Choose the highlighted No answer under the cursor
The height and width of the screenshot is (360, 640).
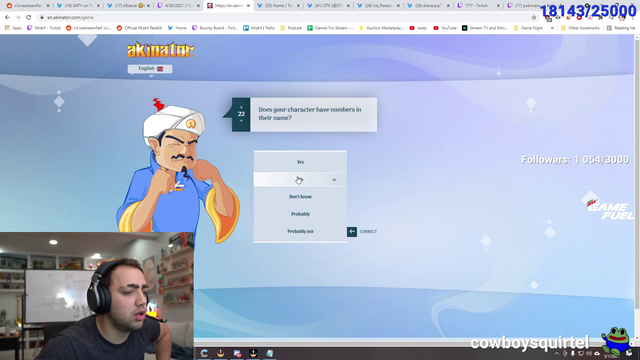click(300, 180)
